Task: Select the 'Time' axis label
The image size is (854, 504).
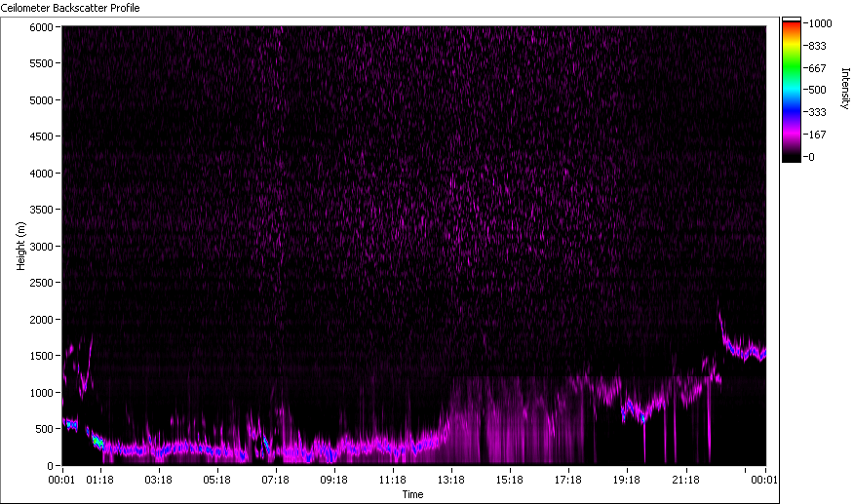Action: (412, 494)
